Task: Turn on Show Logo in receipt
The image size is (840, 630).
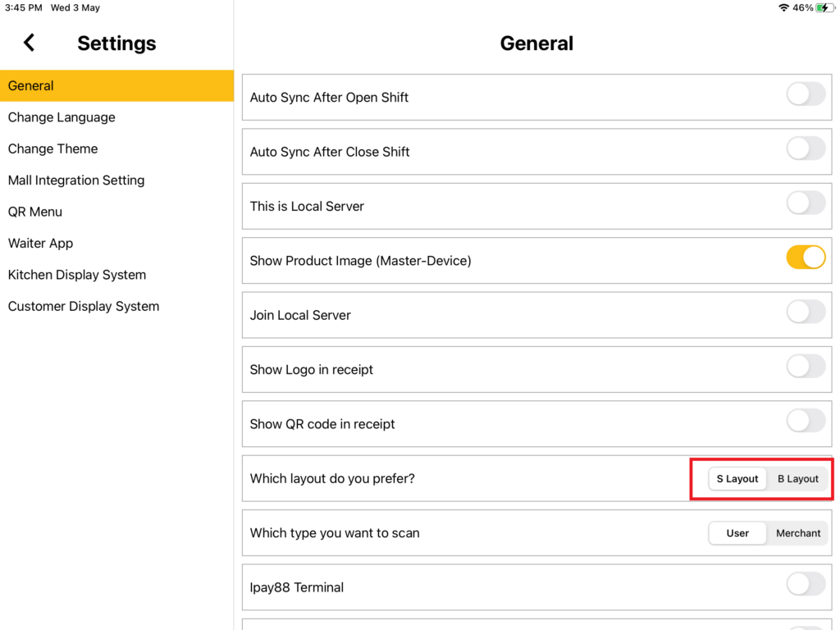Action: (x=806, y=366)
